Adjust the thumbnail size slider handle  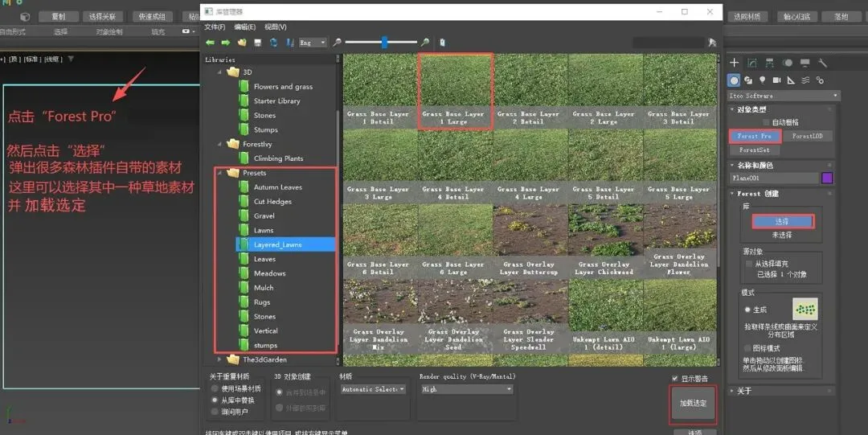pyautogui.click(x=384, y=42)
